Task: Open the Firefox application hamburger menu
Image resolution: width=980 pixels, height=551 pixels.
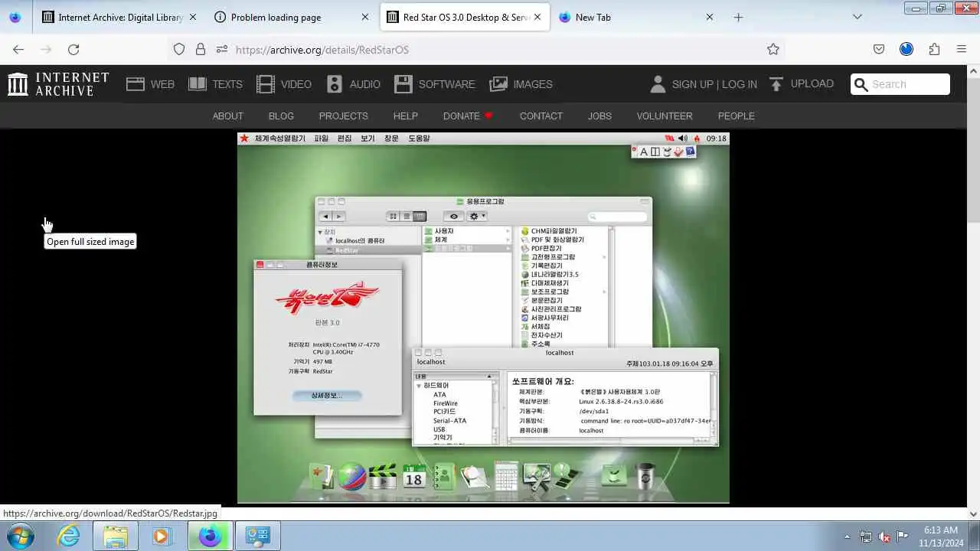Action: (962, 49)
